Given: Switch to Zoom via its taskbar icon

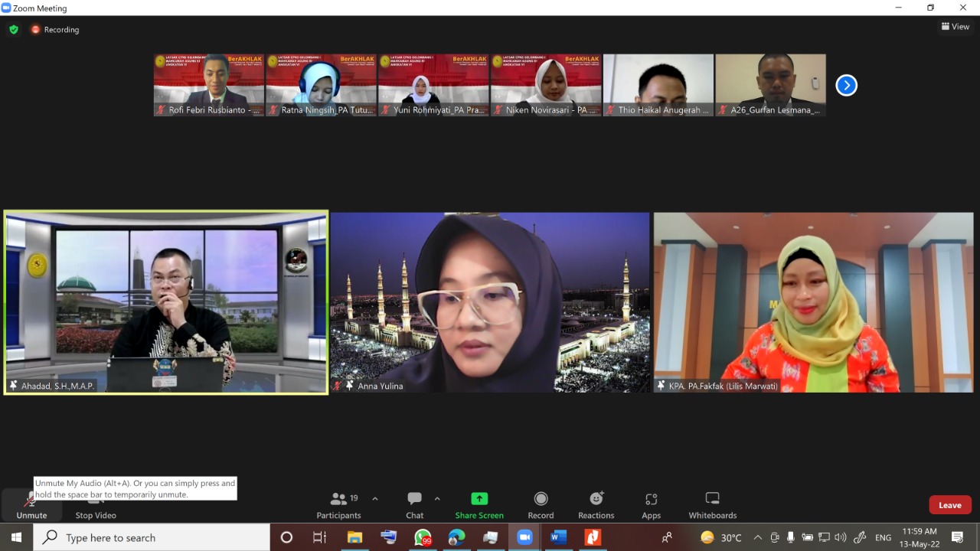Looking at the screenshot, I should [524, 537].
